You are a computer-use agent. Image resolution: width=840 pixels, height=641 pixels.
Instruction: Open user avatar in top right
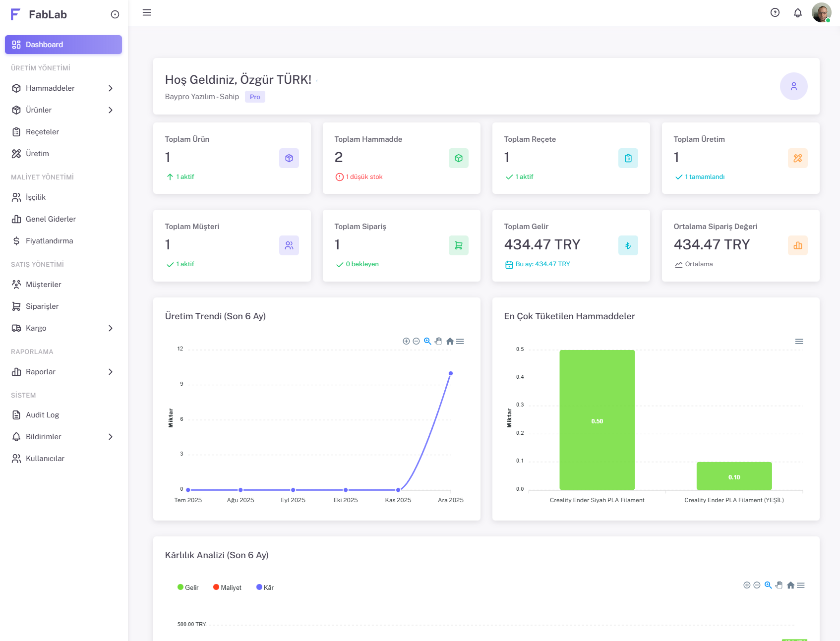821,13
